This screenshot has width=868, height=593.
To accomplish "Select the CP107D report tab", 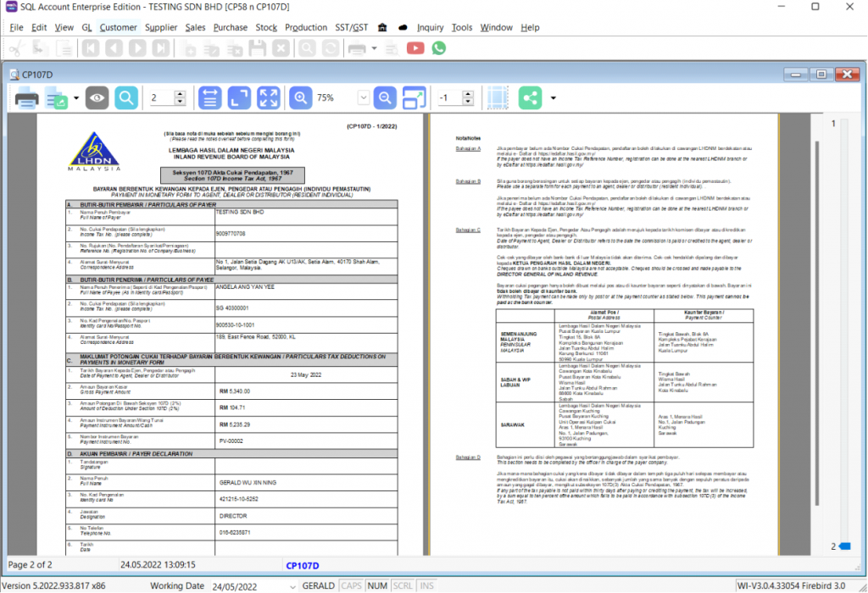I will click(x=303, y=565).
